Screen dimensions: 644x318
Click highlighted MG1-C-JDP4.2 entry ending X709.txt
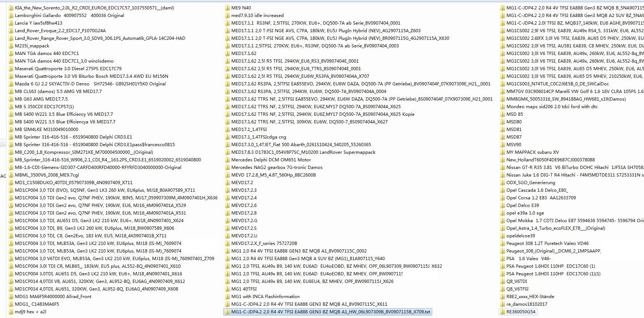click(x=331, y=312)
